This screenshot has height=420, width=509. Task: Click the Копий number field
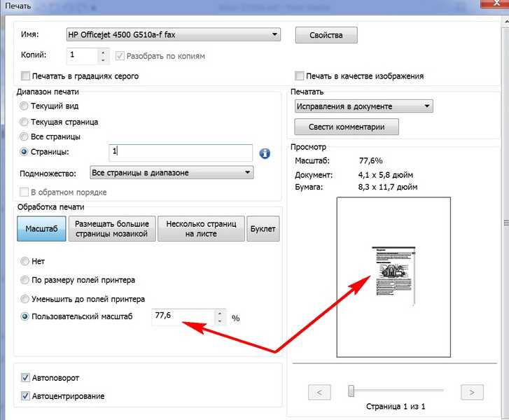coord(83,56)
